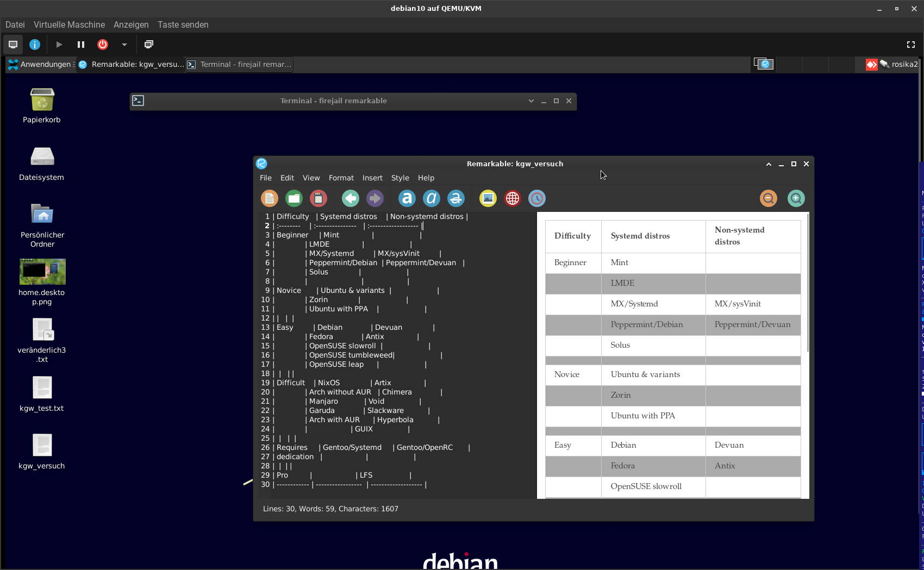
Task: Apply bold formatting in Remarkable
Action: (407, 198)
